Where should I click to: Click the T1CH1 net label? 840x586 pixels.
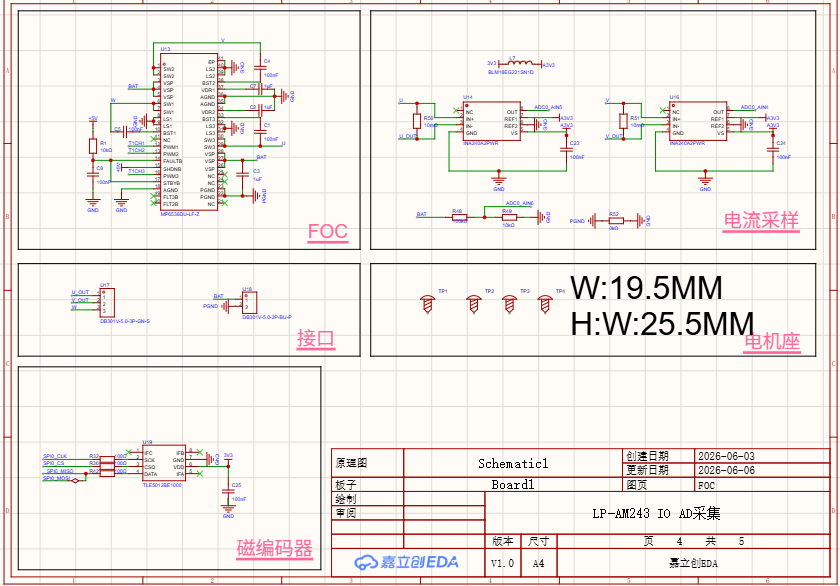(x=137, y=144)
